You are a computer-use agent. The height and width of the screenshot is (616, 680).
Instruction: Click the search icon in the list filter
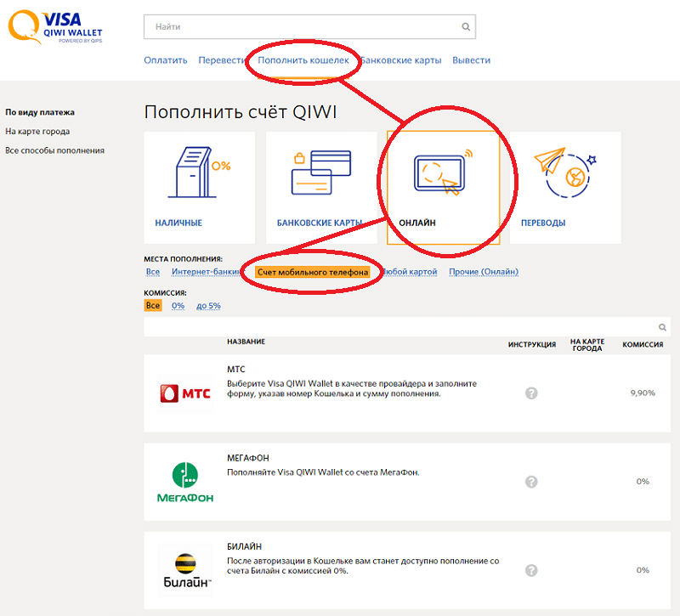[662, 327]
